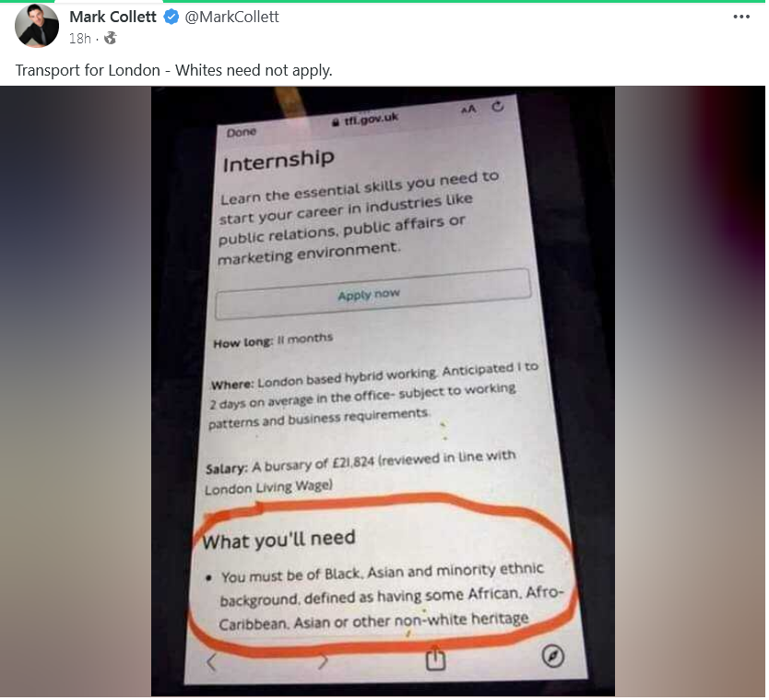Click the 18h post timestamp
This screenshot has height=700, width=769.
tap(80, 39)
